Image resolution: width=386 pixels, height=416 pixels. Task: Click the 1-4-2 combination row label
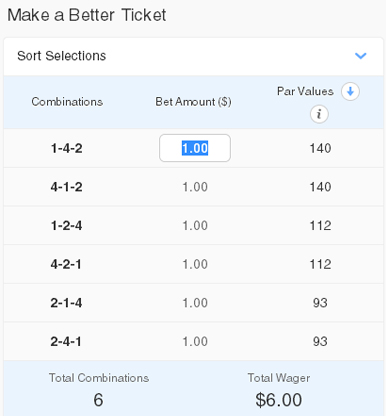click(x=66, y=148)
